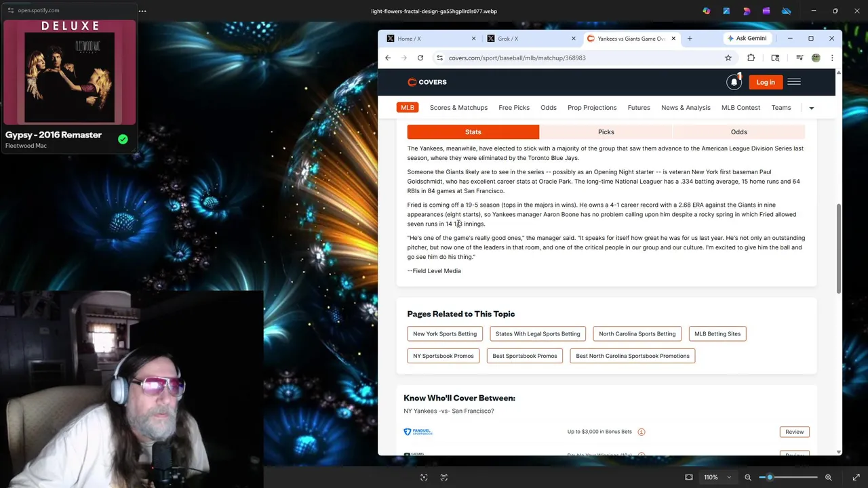Screen dimensions: 868x488
Task: Open Scores & Matchups
Action: [x=458, y=108]
